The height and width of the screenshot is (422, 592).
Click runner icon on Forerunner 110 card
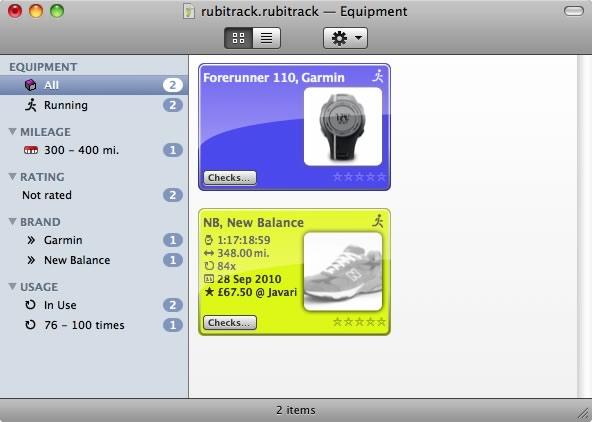[378, 76]
